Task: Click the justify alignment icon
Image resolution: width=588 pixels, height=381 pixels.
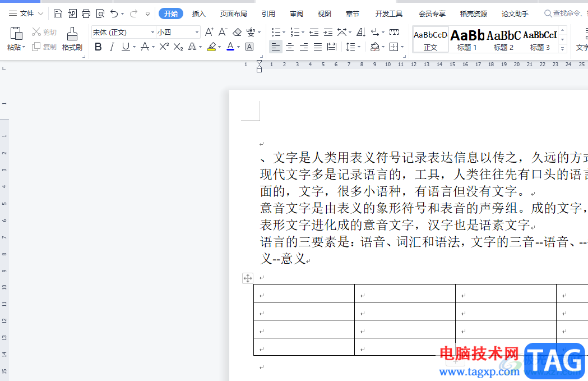Action: coord(318,47)
